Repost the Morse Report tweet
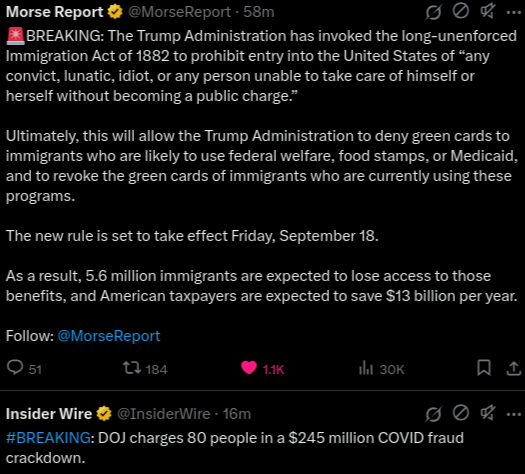This screenshot has height=474, width=525. pyautogui.click(x=145, y=368)
